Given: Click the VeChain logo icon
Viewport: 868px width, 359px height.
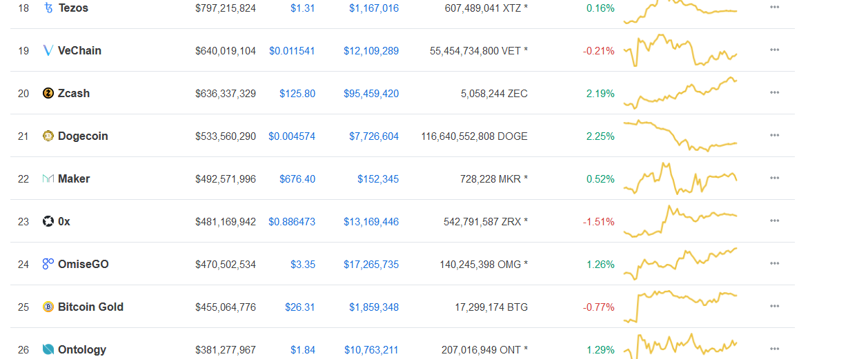Looking at the screenshot, I should point(48,50).
